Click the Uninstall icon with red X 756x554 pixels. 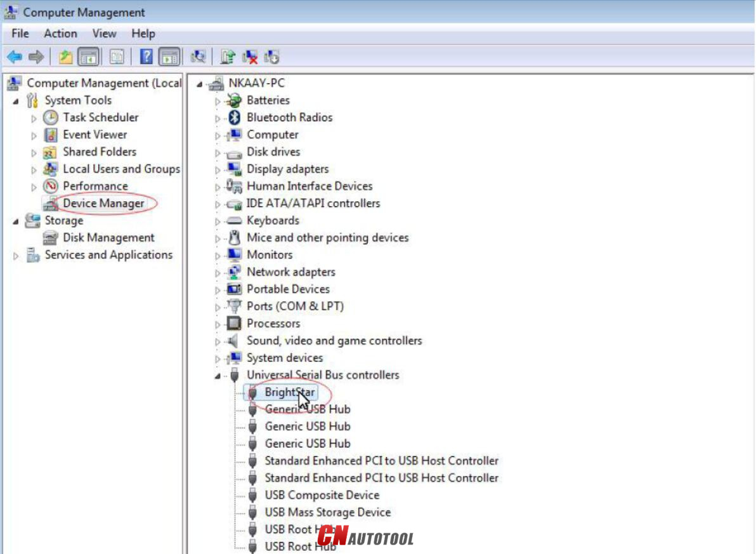[x=250, y=57]
